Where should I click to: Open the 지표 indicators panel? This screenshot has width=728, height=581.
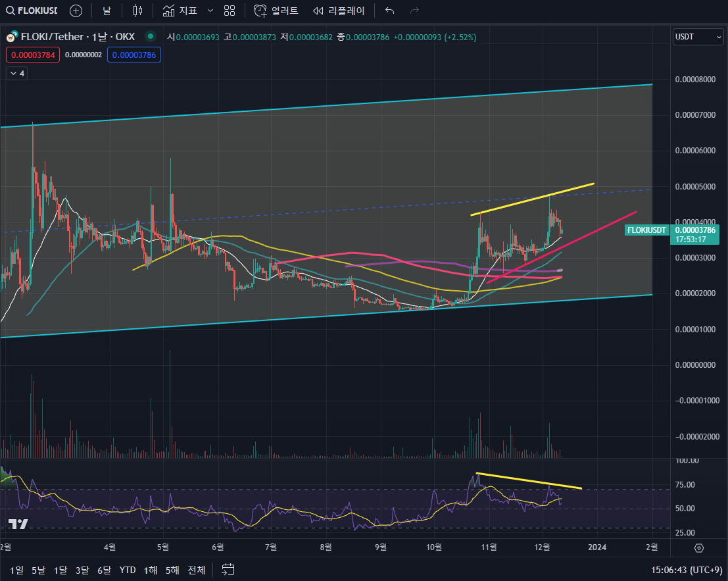(180, 11)
